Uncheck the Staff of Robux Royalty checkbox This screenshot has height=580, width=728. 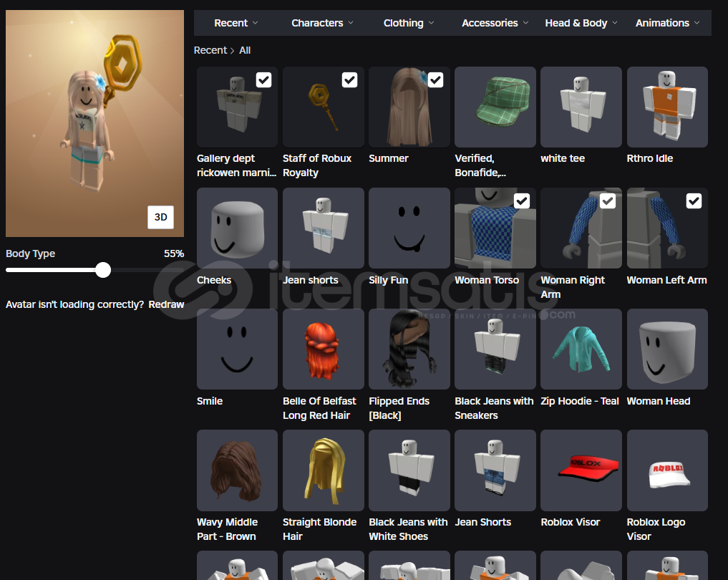pyautogui.click(x=349, y=80)
